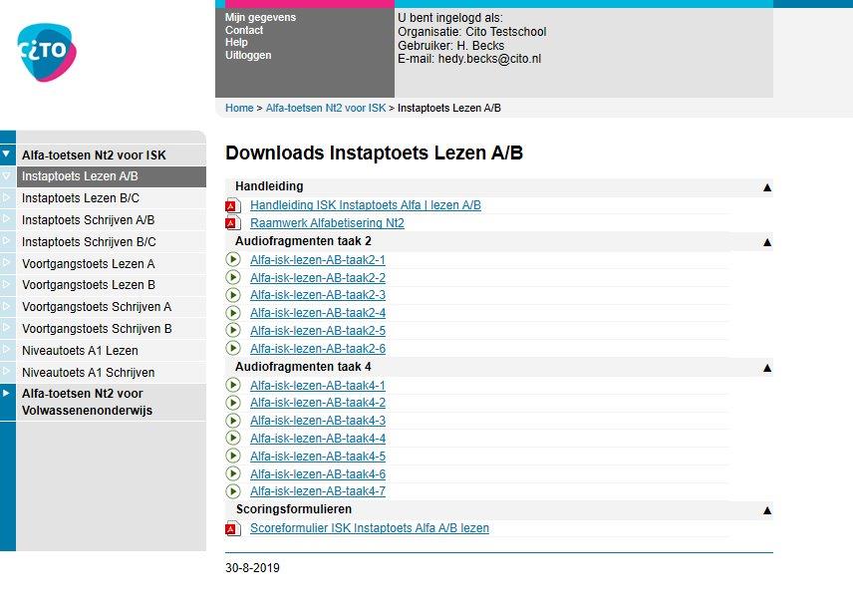Screen dimensions: 853x616
Task: Open Instaptoets Schrijven A/B in sidebar
Action: [88, 220]
